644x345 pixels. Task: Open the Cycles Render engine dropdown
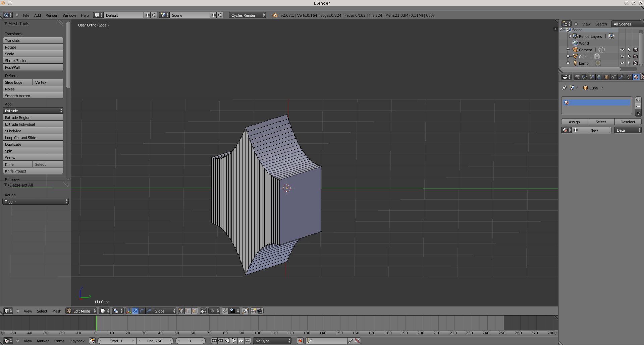[248, 15]
